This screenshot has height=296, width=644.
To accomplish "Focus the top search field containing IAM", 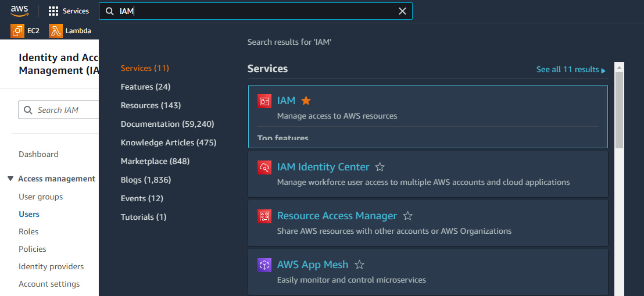I will pos(256,11).
